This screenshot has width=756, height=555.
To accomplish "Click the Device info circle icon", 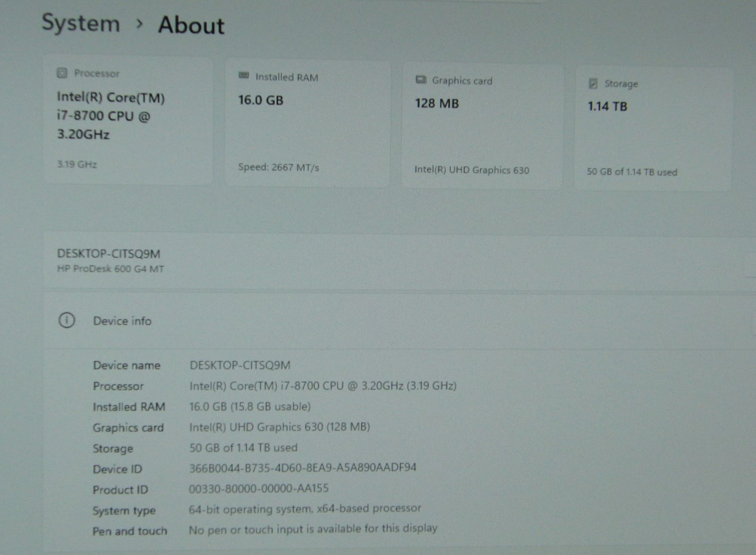I will pyautogui.click(x=67, y=321).
